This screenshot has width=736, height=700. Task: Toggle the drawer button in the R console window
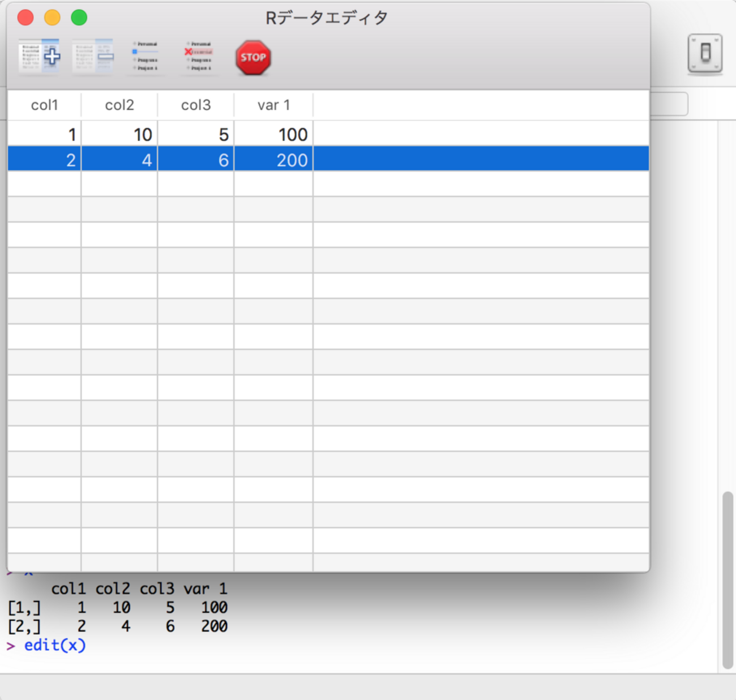click(705, 53)
